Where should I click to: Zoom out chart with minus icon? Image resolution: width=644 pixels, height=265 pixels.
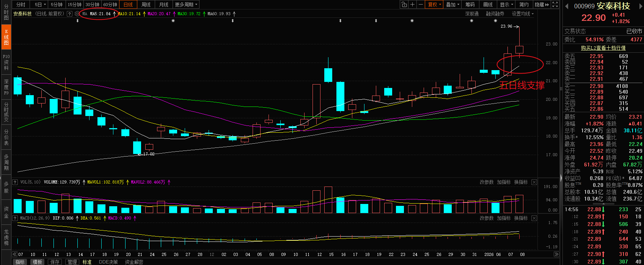coord(421,5)
